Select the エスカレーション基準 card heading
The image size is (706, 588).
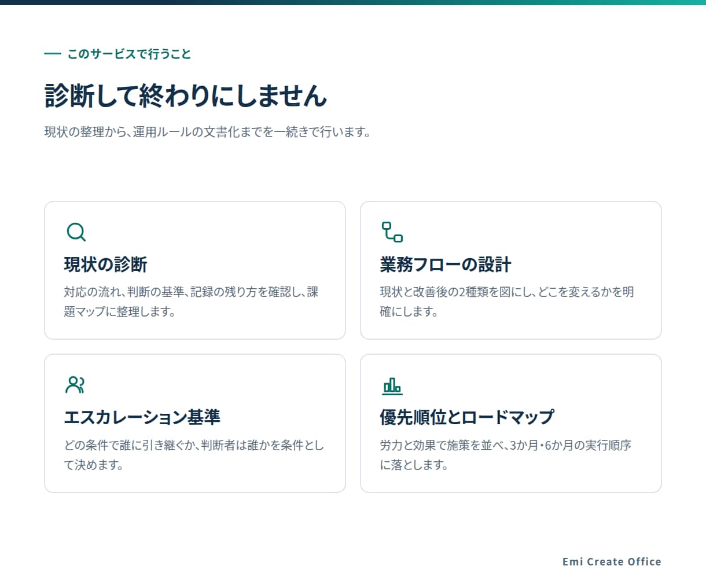[142, 417]
